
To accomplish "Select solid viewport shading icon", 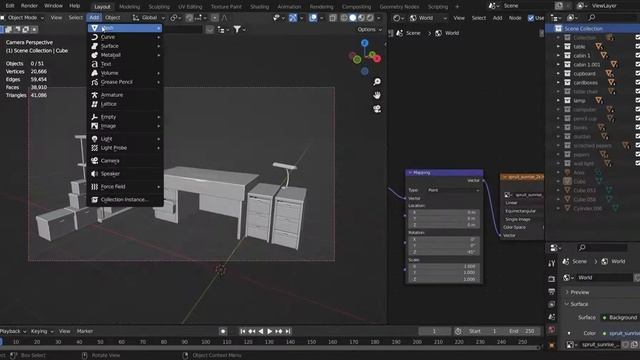I will [x=353, y=18].
